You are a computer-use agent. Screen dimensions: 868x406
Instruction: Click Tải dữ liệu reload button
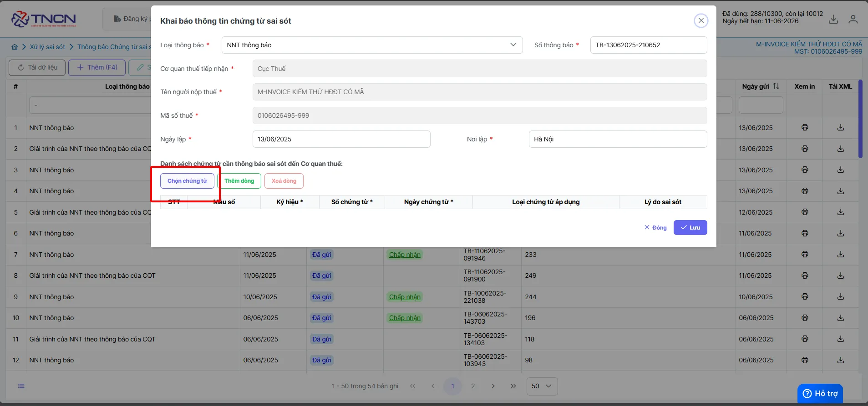click(37, 67)
